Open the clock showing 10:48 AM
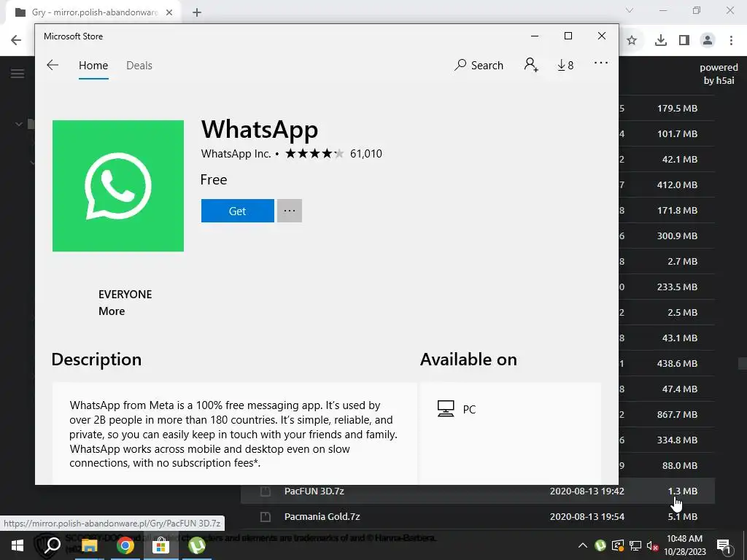Screen dimensions: 747x560 click(x=684, y=545)
